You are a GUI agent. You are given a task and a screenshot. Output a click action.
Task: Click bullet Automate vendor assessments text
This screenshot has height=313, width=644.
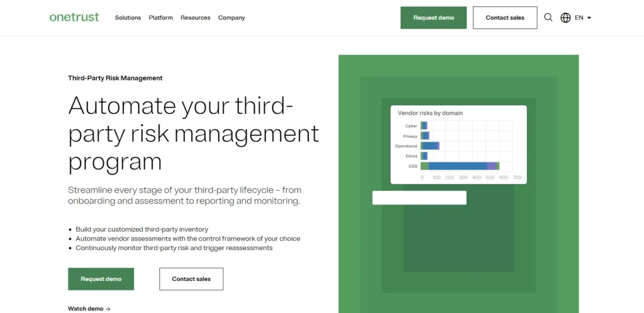(187, 239)
